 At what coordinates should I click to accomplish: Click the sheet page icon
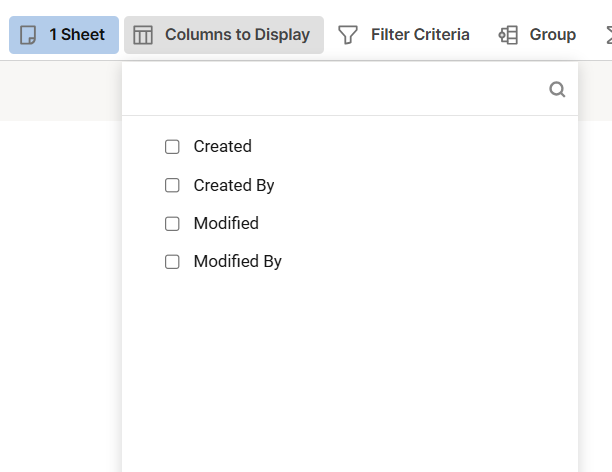[28, 35]
